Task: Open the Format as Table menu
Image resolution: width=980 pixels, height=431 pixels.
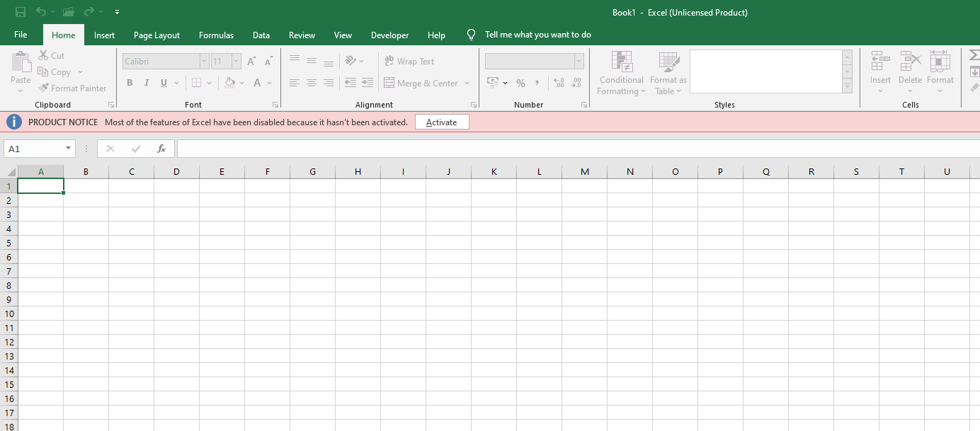Action: pyautogui.click(x=668, y=73)
